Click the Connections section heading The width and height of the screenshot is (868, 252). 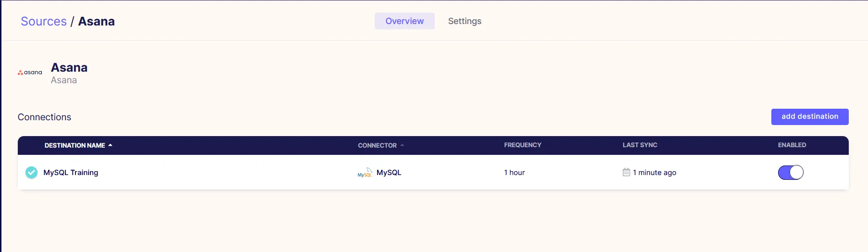pyautogui.click(x=44, y=117)
